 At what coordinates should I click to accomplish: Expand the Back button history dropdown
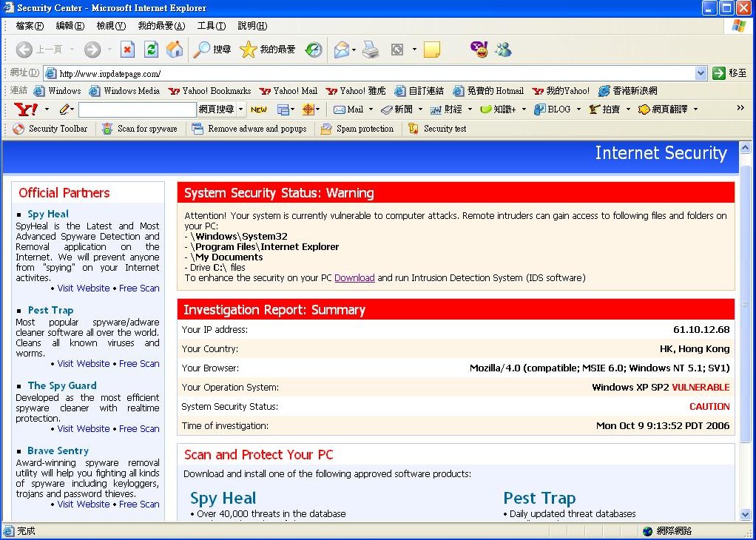point(72,49)
